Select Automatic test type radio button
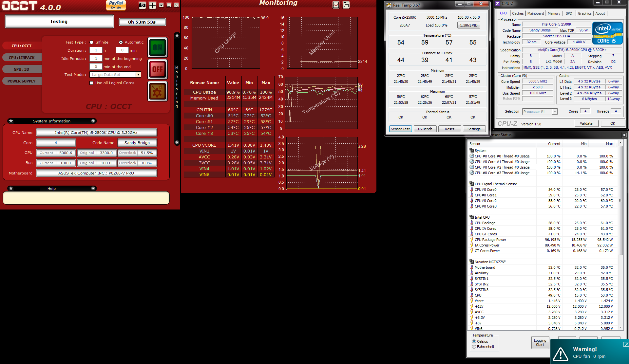The image size is (629, 364). click(x=121, y=42)
